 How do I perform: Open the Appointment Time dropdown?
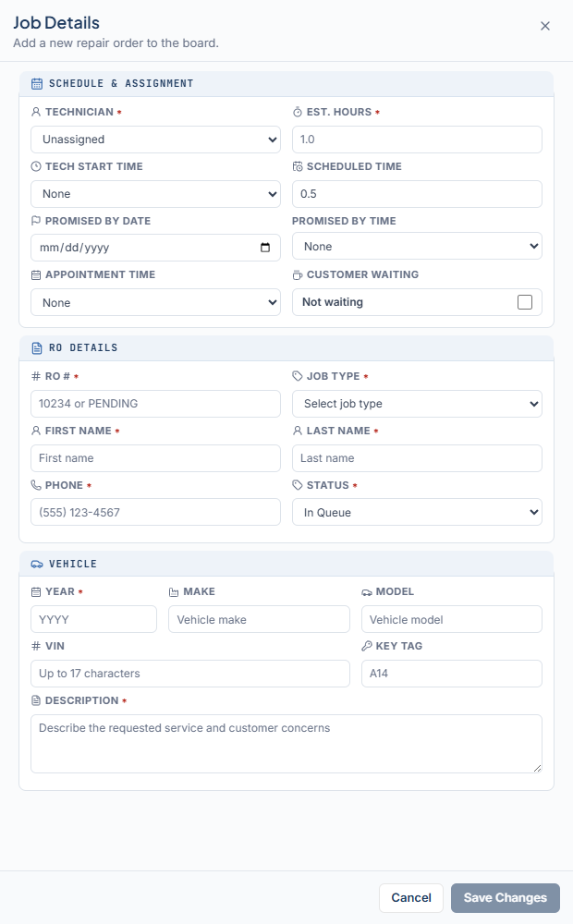click(155, 302)
